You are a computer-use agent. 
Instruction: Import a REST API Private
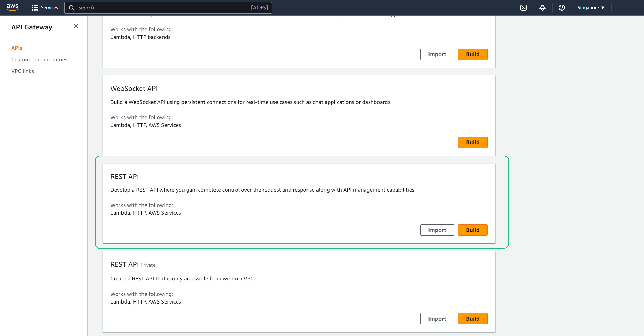[437, 319]
